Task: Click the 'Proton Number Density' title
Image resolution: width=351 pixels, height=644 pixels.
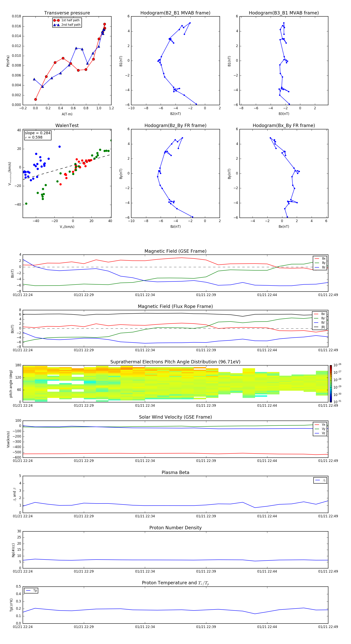Action: (x=175, y=528)
